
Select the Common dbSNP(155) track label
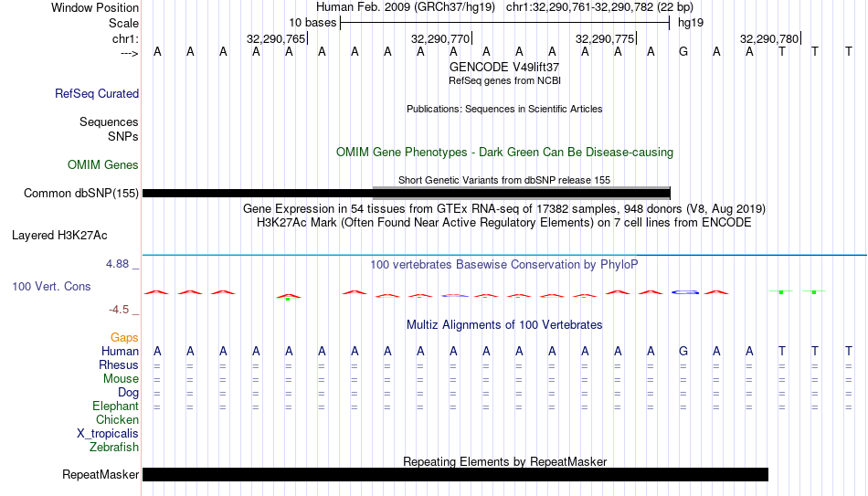click(x=80, y=194)
